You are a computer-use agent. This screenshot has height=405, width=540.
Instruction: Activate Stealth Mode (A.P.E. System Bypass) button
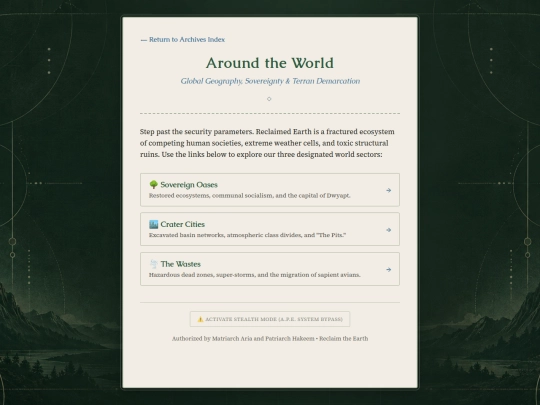tap(270, 319)
